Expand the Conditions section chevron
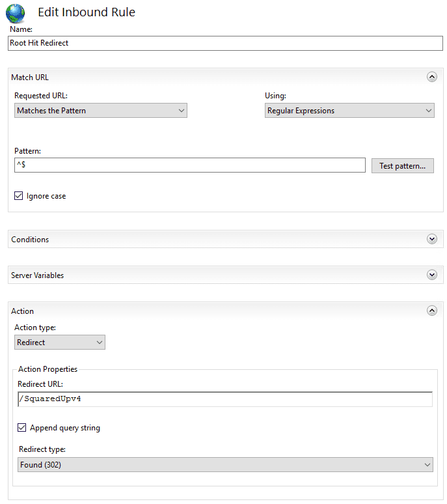The height and width of the screenshot is (504, 447). click(x=431, y=239)
